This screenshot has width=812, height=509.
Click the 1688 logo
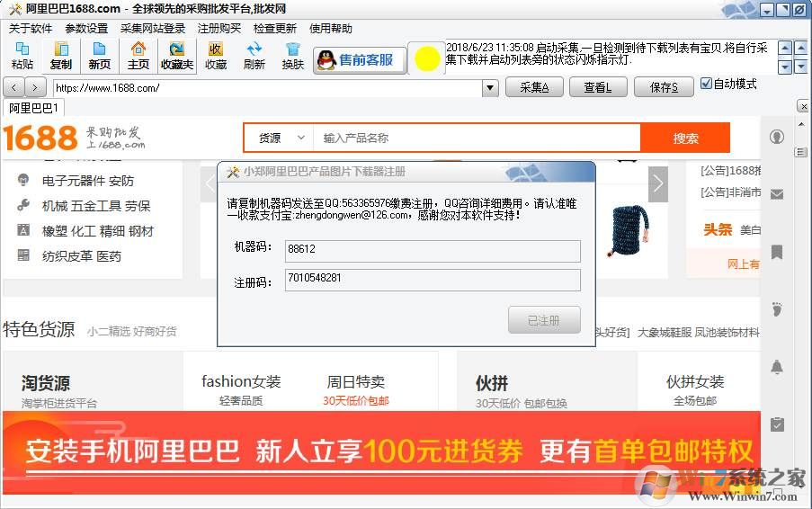click(40, 138)
